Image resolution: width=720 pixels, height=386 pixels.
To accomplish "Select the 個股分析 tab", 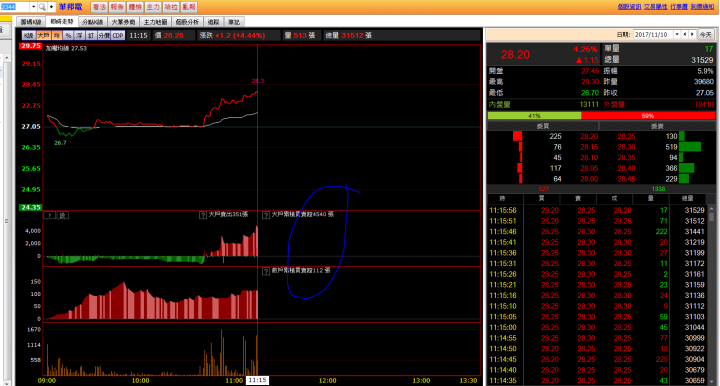I will (x=187, y=22).
